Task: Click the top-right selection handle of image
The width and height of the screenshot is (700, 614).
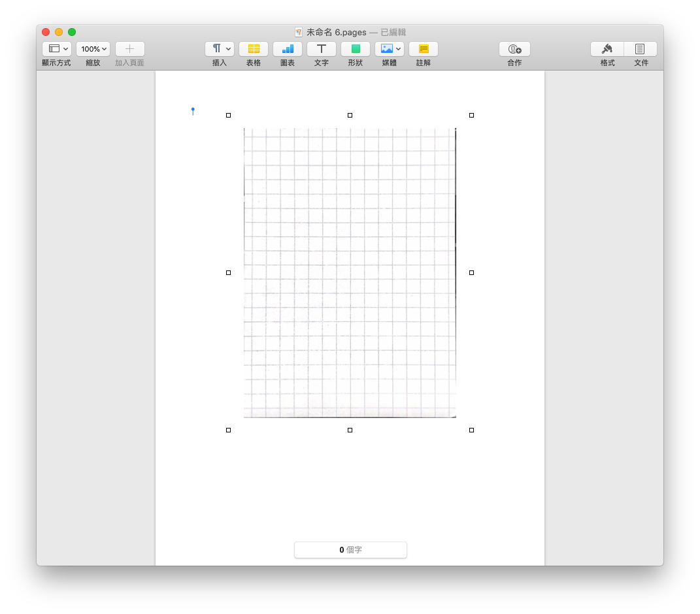Action: (471, 116)
